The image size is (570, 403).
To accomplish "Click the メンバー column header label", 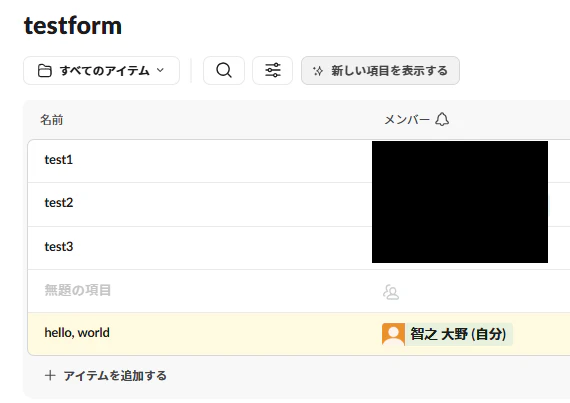I will coord(407,120).
